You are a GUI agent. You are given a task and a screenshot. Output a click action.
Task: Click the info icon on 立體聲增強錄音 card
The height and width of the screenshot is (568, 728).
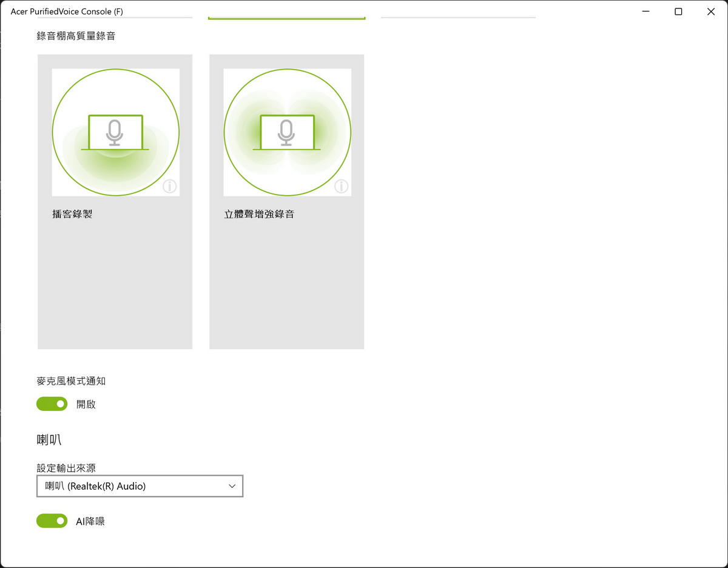point(342,186)
